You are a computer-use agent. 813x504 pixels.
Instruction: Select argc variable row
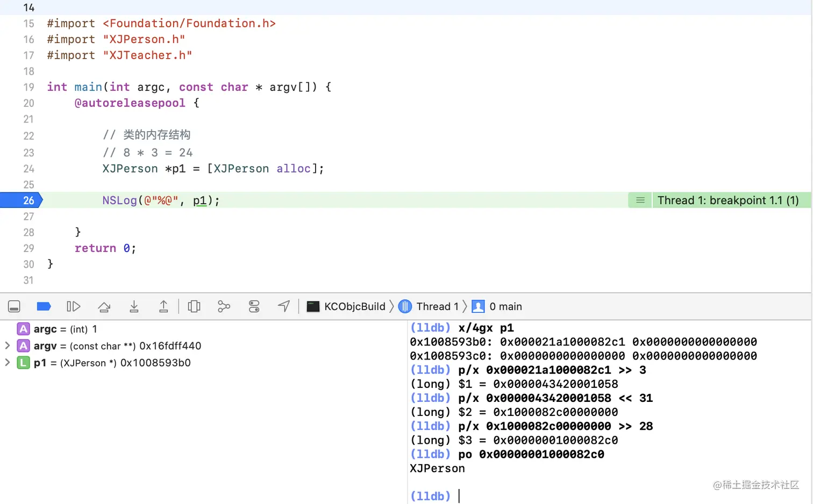click(203, 329)
